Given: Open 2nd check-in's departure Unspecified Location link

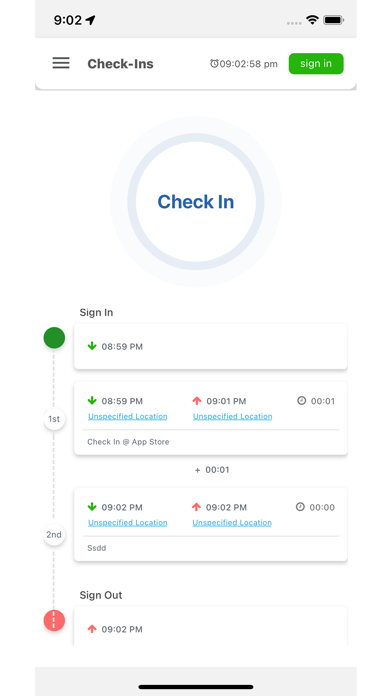Looking at the screenshot, I should pyautogui.click(x=232, y=522).
